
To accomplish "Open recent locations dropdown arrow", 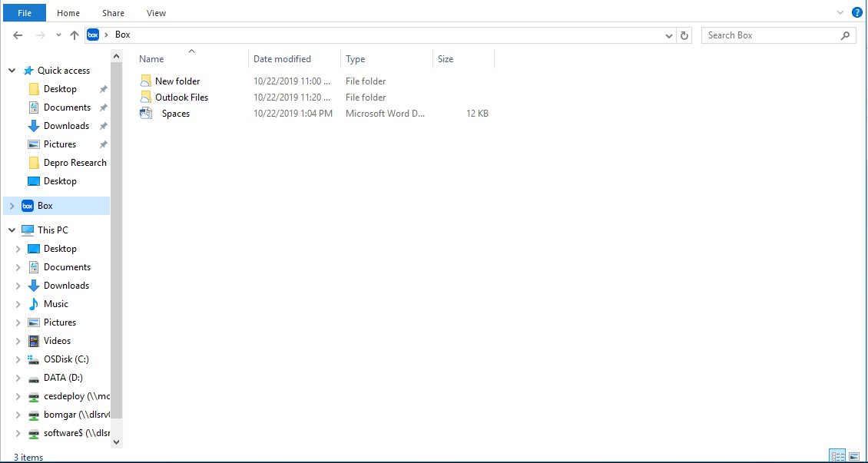I will tap(58, 35).
